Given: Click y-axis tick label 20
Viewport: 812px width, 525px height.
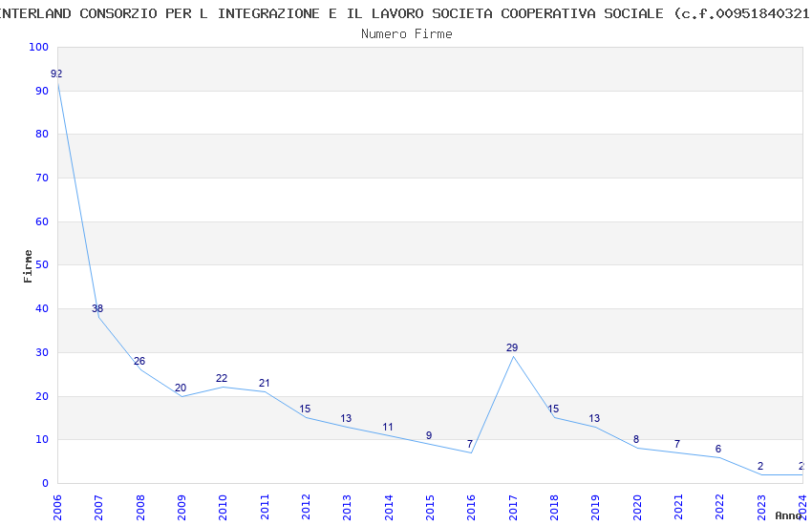Looking at the screenshot, I should coord(42,397).
